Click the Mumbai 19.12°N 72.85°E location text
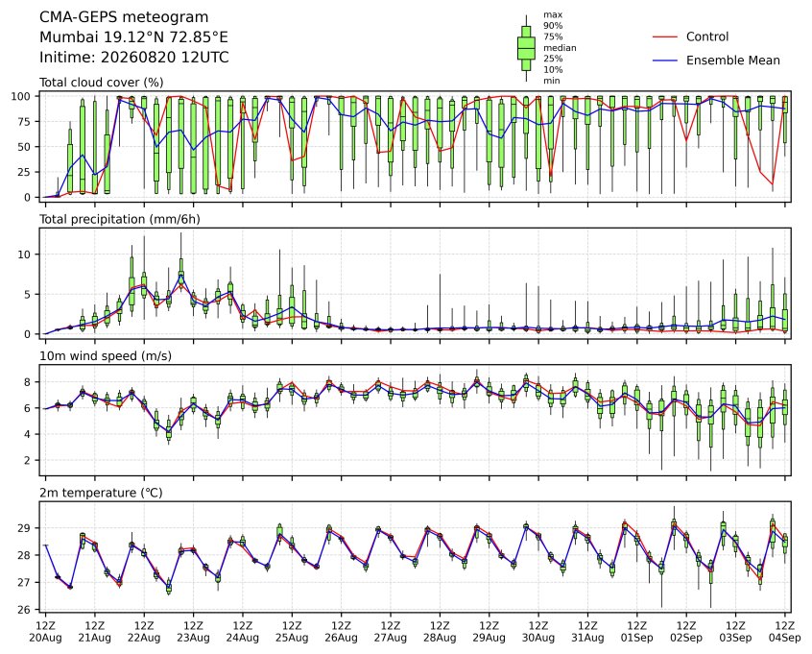The width and height of the screenshot is (812, 654). tap(133, 37)
